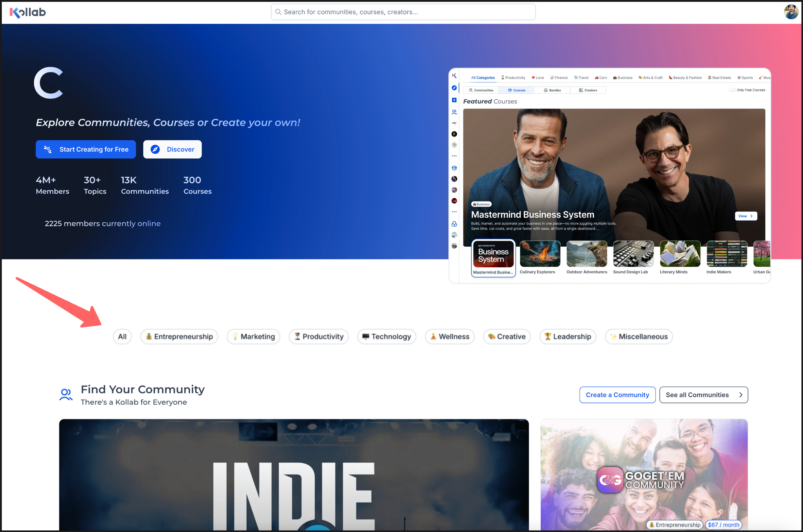Screen dimensions: 803x532
Task: Select the graduation cap Courses icon in sidebar
Action: (454, 168)
